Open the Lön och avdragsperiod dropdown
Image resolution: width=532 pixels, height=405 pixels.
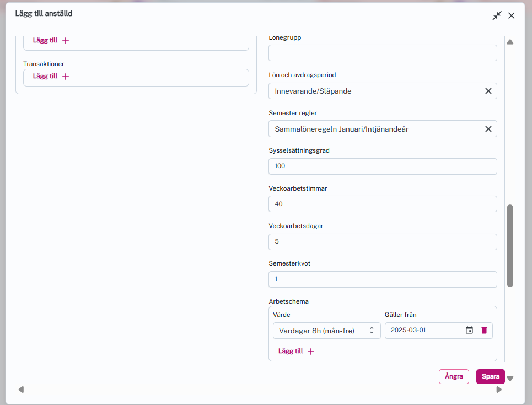pos(375,91)
